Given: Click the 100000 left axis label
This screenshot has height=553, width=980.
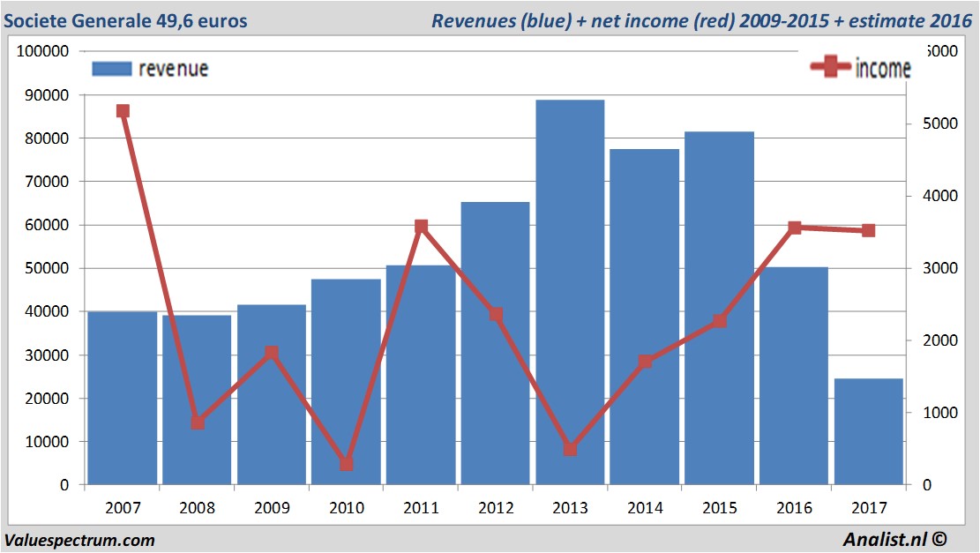Looking at the screenshot, I should pos(42,51).
